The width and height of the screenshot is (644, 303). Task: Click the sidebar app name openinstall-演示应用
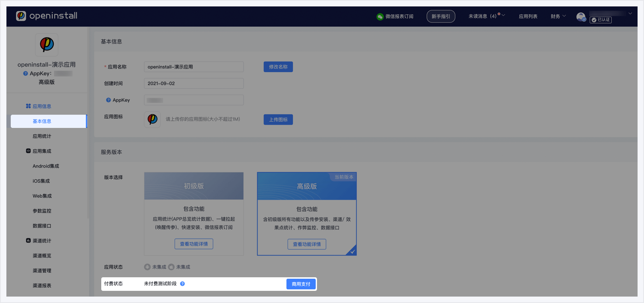tap(47, 65)
